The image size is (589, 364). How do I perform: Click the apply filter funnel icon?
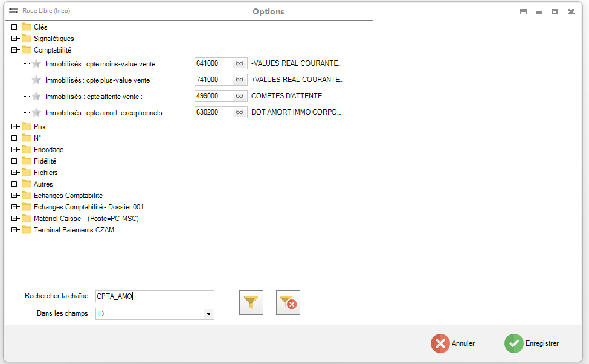[251, 302]
